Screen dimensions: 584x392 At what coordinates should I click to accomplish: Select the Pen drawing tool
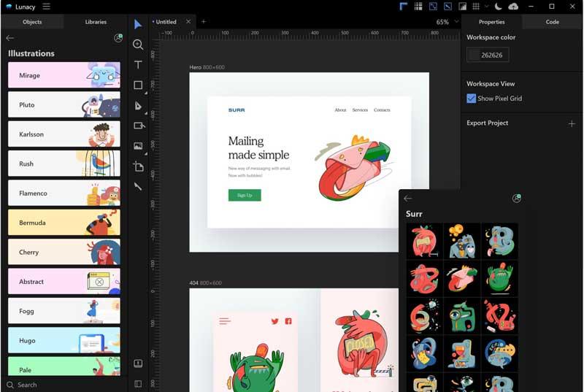[138, 106]
